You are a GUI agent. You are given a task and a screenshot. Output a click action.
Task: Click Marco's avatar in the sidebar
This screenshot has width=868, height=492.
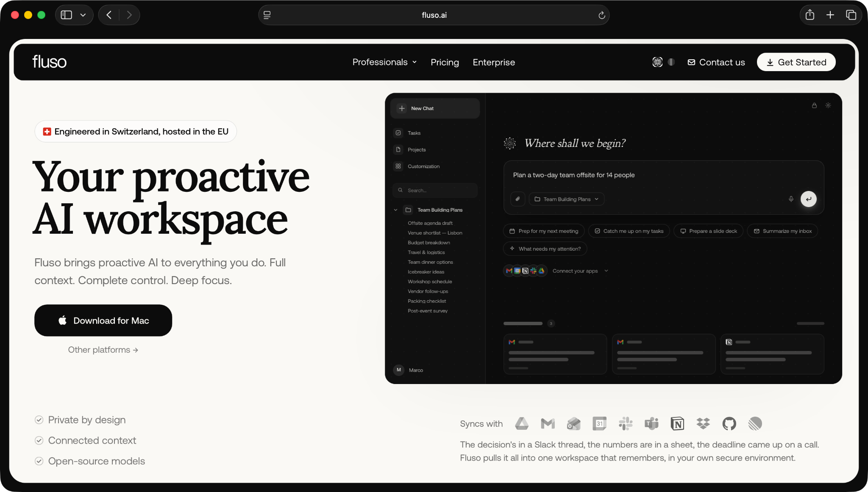point(398,370)
